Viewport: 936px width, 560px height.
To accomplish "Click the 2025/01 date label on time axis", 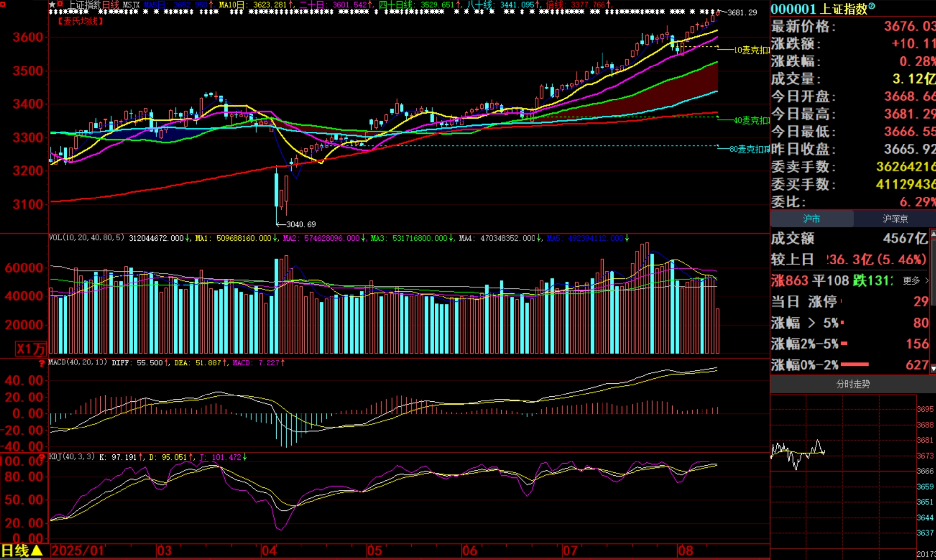I will [x=77, y=551].
